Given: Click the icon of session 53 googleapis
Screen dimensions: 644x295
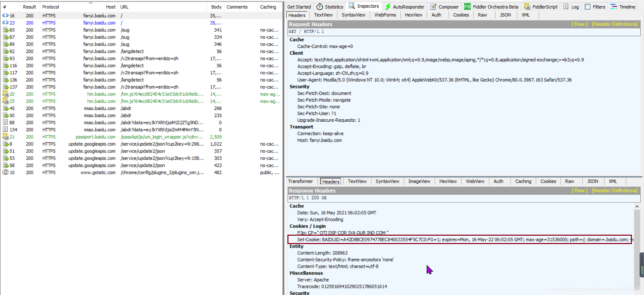Looking at the screenshot, I should coord(6,158).
